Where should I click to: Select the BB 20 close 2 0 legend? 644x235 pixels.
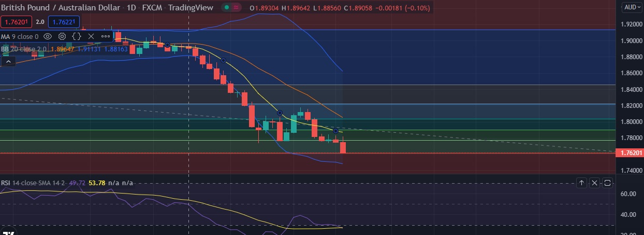(x=24, y=49)
